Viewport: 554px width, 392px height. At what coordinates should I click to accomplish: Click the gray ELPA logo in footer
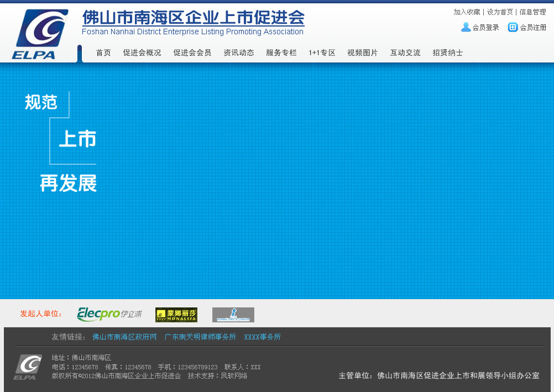(x=28, y=367)
